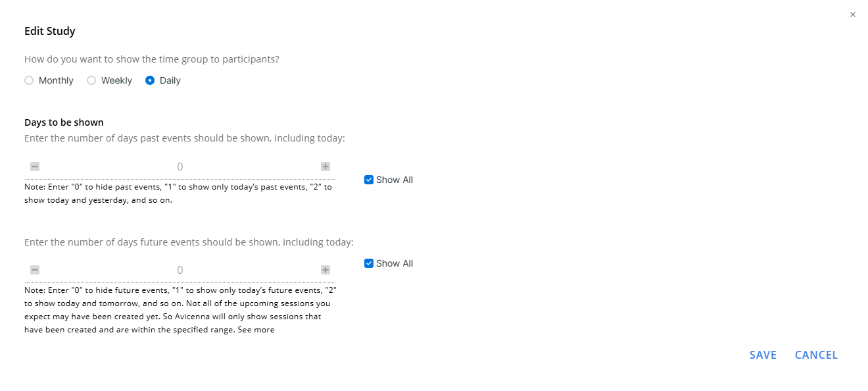This screenshot has height=391, width=868.
Task: Cancel editing the study
Action: 816,355
